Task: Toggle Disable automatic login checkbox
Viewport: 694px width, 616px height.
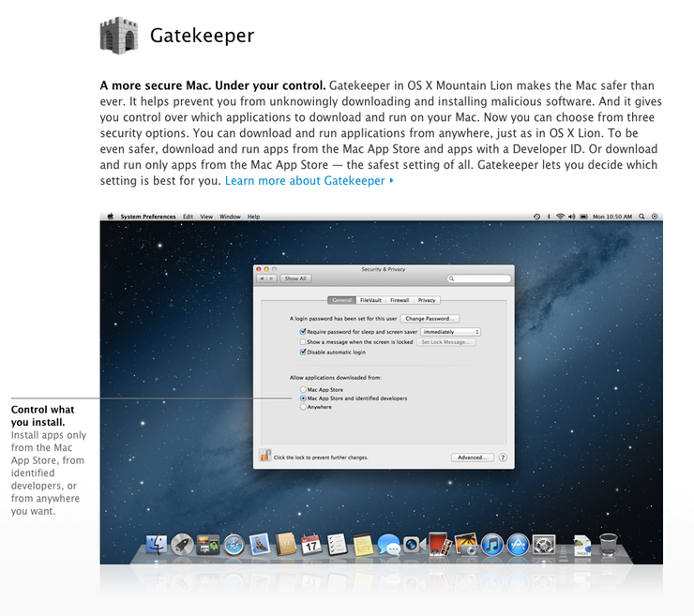Action: tap(303, 353)
